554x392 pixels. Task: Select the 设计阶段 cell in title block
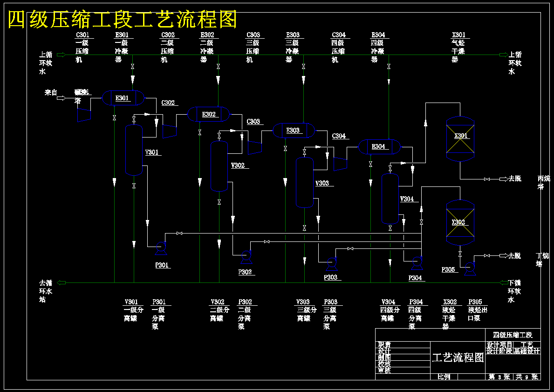[499, 351]
